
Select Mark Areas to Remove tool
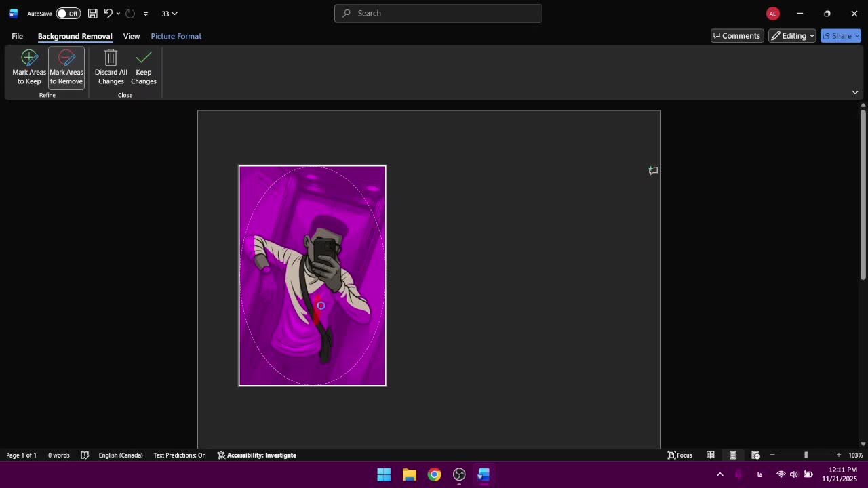66,67
